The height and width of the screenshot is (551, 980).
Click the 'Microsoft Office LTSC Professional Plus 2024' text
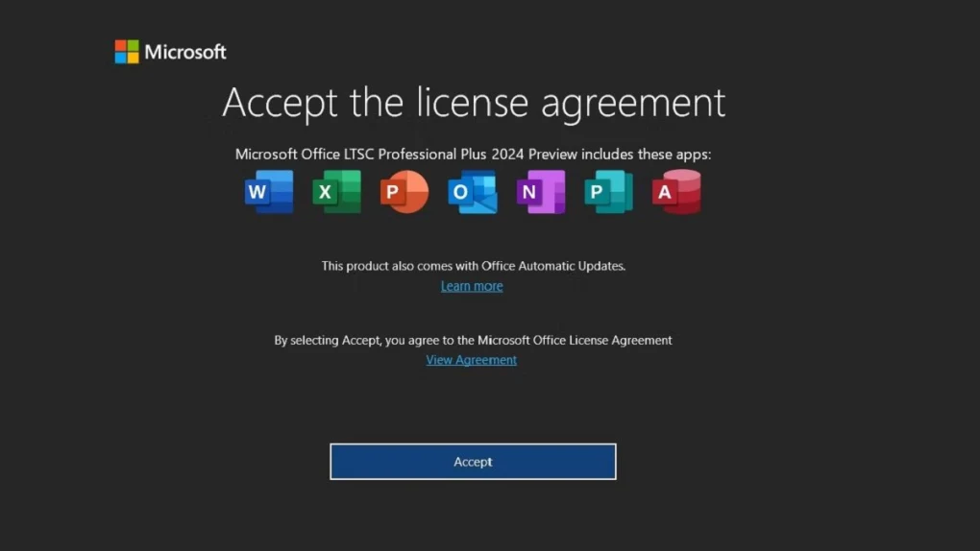(x=380, y=155)
